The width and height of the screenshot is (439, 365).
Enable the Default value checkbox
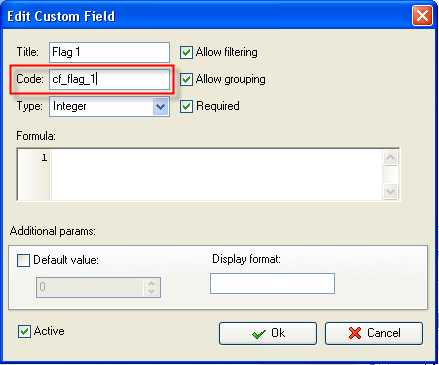(24, 260)
